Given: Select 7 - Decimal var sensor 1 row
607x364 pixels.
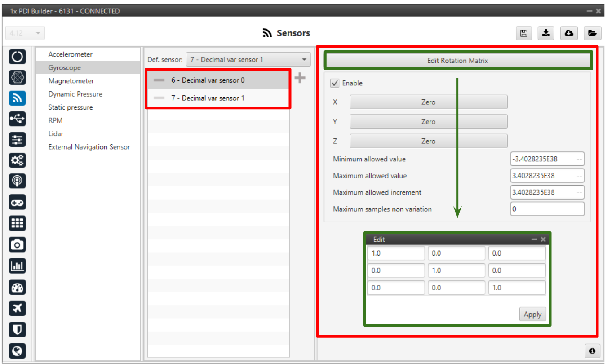Looking at the screenshot, I should tap(208, 98).
